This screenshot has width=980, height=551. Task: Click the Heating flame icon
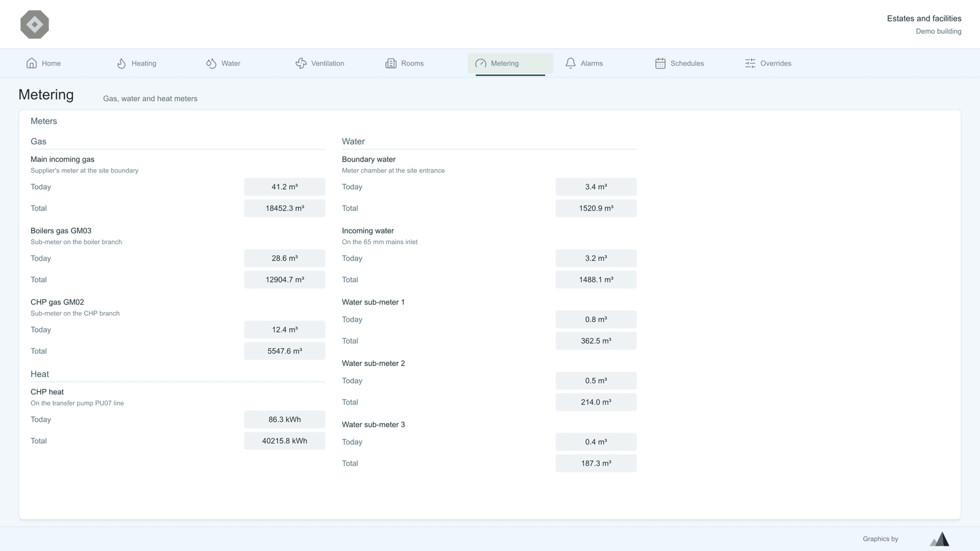coord(121,63)
